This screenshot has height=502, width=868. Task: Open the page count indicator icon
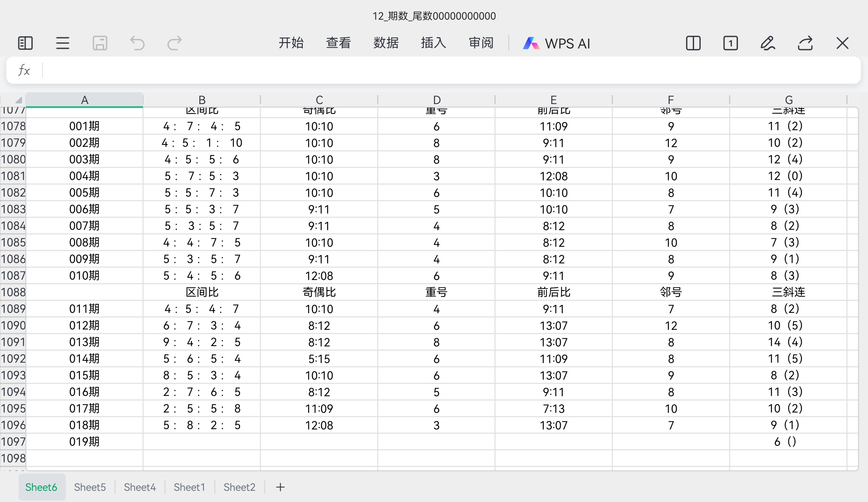731,43
